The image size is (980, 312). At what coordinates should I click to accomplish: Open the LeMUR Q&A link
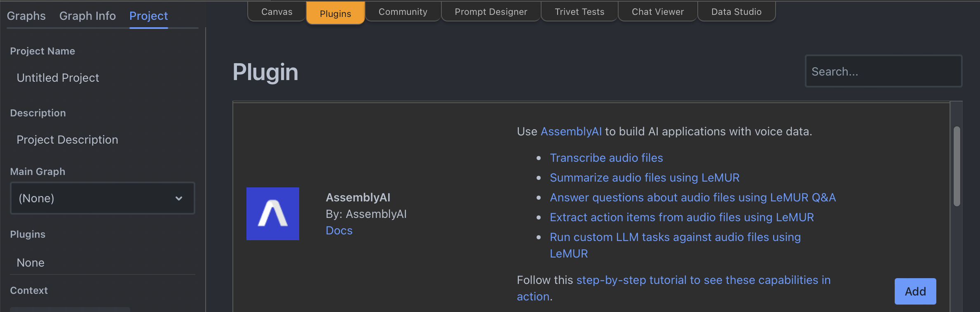tap(692, 197)
